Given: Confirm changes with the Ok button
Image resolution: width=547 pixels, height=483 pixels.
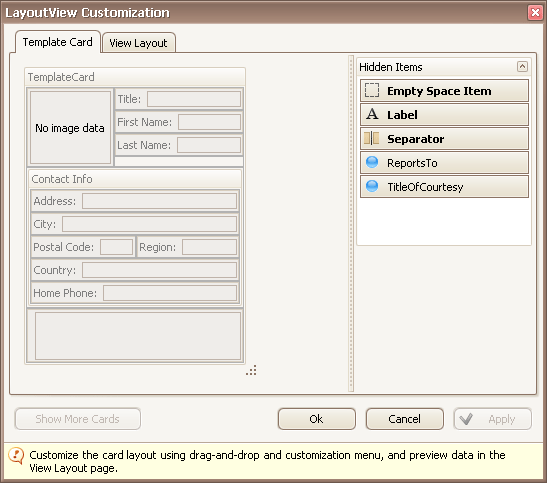Looking at the screenshot, I should pos(317,419).
